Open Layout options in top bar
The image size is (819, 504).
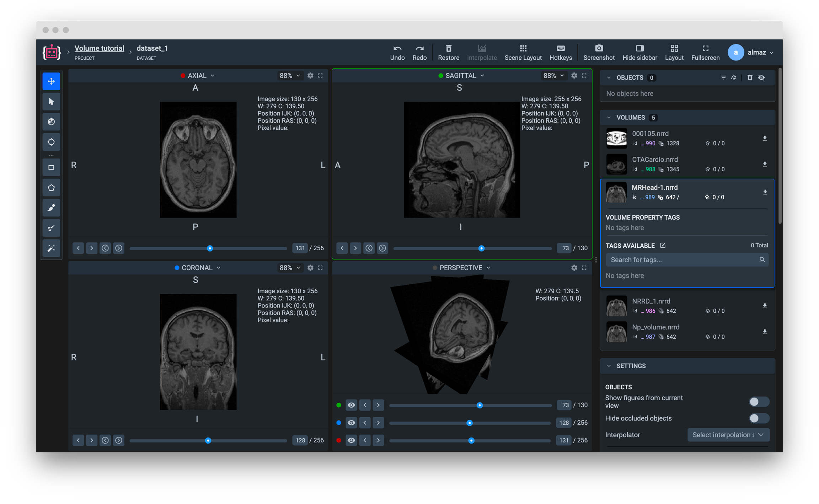click(x=674, y=52)
